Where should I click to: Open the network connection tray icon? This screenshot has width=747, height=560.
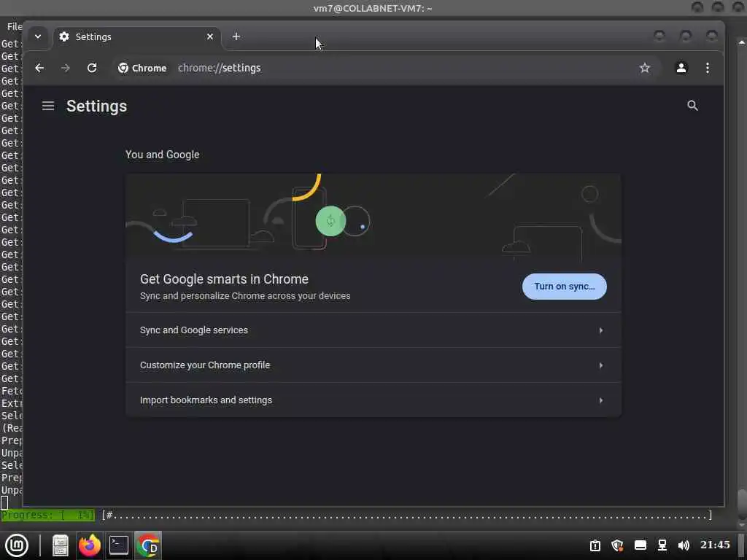click(662, 545)
